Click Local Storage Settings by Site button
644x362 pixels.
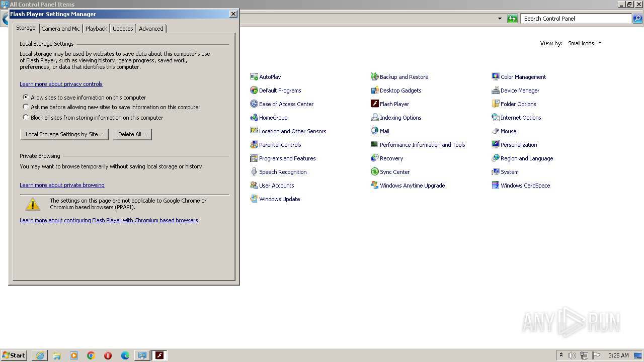(64, 134)
